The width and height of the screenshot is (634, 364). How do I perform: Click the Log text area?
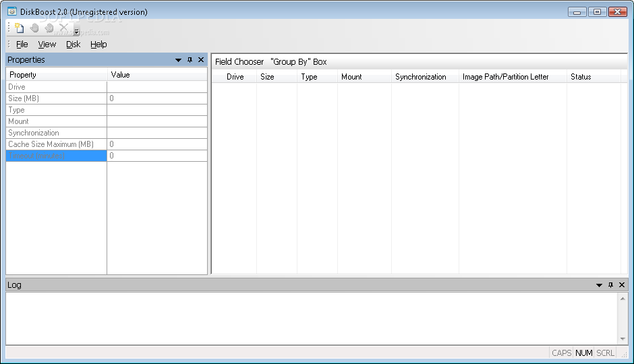pyautogui.click(x=312, y=319)
